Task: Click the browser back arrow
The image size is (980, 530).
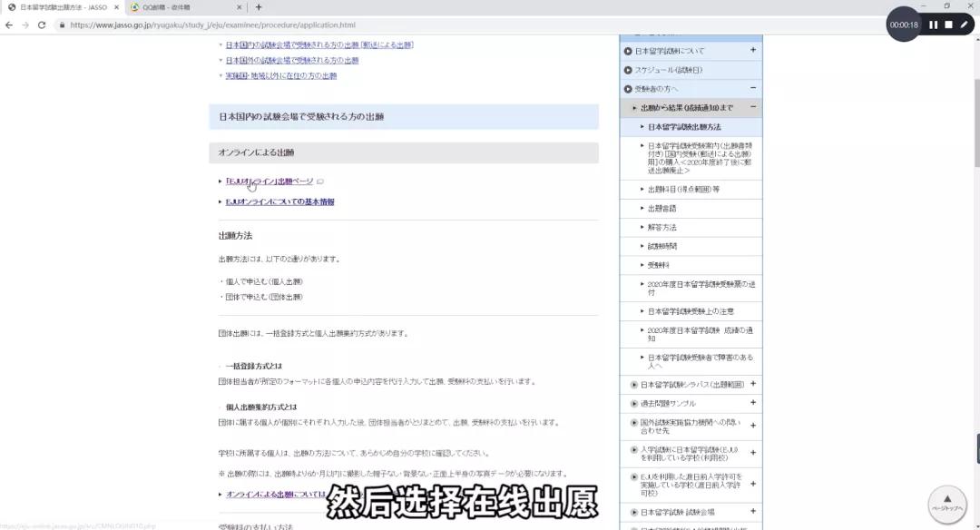Action: click(x=9, y=25)
